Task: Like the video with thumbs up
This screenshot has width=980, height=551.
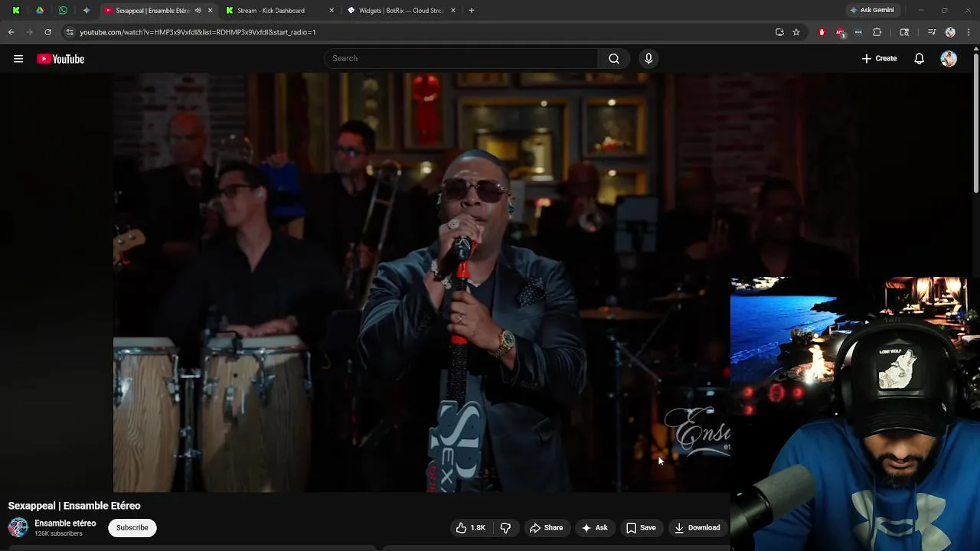Action: tap(471, 528)
